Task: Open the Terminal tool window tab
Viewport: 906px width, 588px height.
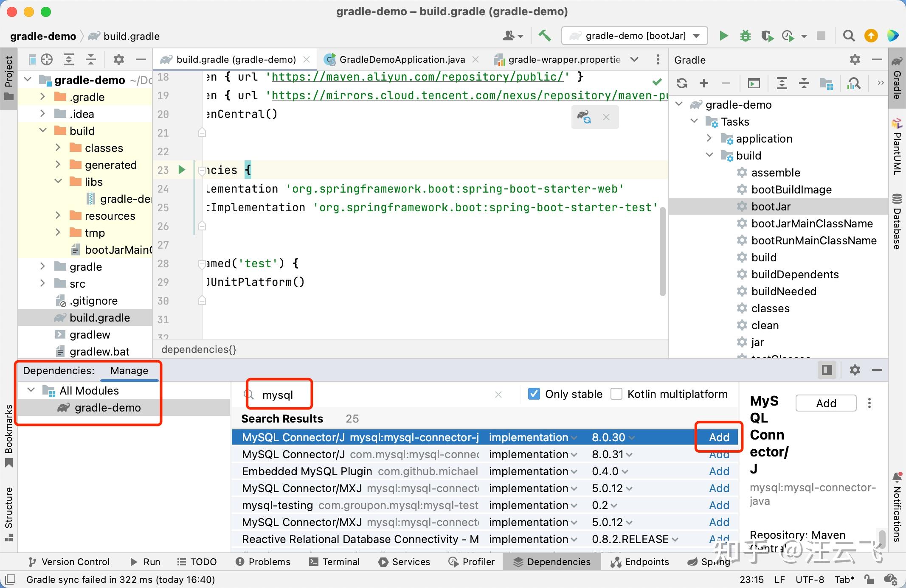Action: (x=335, y=562)
